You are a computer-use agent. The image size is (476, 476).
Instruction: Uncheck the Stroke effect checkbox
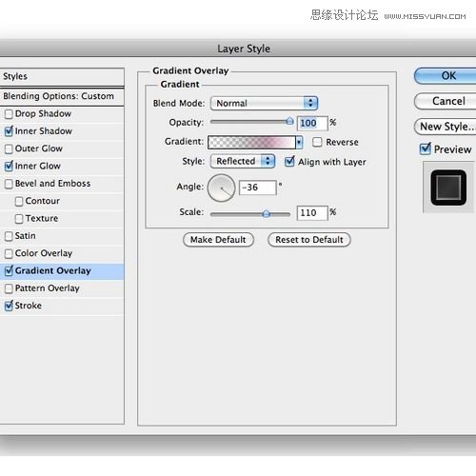tap(9, 306)
